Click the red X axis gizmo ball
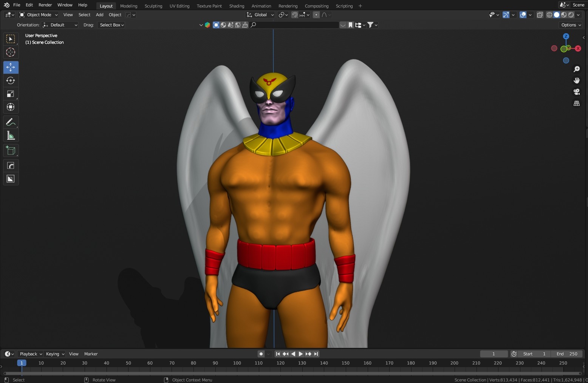Viewport: 588px width, 383px height. (578, 48)
